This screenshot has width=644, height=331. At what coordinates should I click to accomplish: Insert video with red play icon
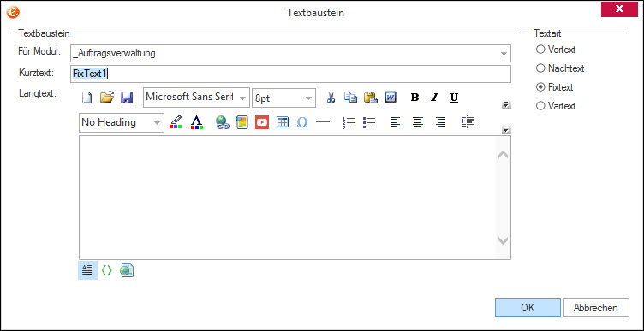pos(262,122)
